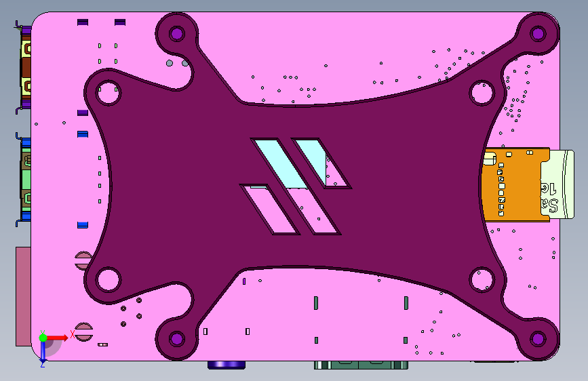The width and height of the screenshot is (588, 381).
Task: Select the green connector at board bottom edge
Action: point(361,365)
